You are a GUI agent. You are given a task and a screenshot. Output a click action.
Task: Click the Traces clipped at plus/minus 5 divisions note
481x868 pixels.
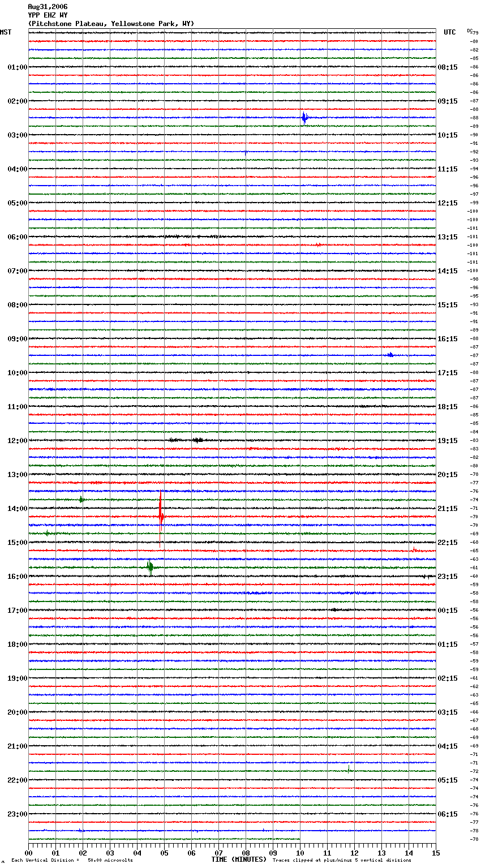pyautogui.click(x=342, y=861)
